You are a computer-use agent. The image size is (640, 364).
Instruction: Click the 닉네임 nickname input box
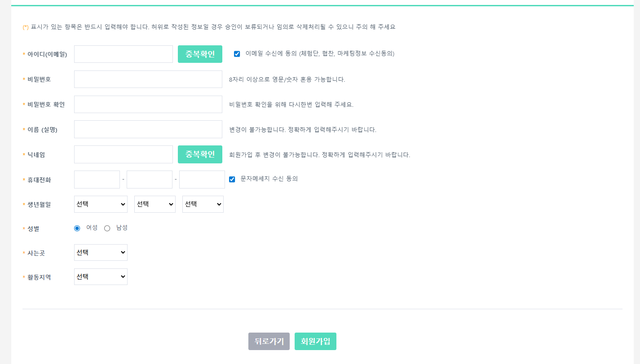123,154
